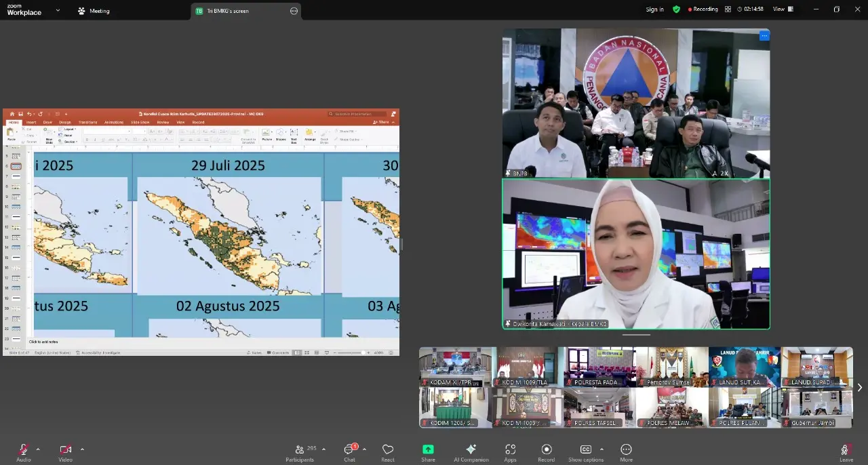Expand audio options arrow next to Audio
Screen dimensions: 868x465
(38, 449)
